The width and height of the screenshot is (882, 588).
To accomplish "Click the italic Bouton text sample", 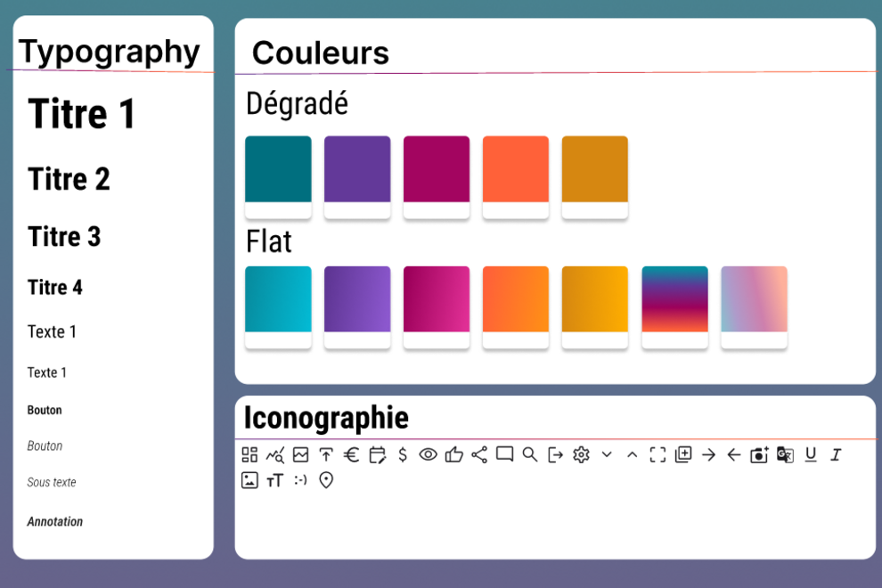I will tap(45, 446).
